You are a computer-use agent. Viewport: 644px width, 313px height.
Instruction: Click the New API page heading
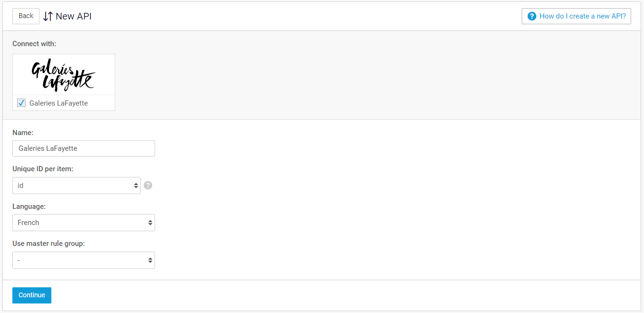(x=74, y=16)
